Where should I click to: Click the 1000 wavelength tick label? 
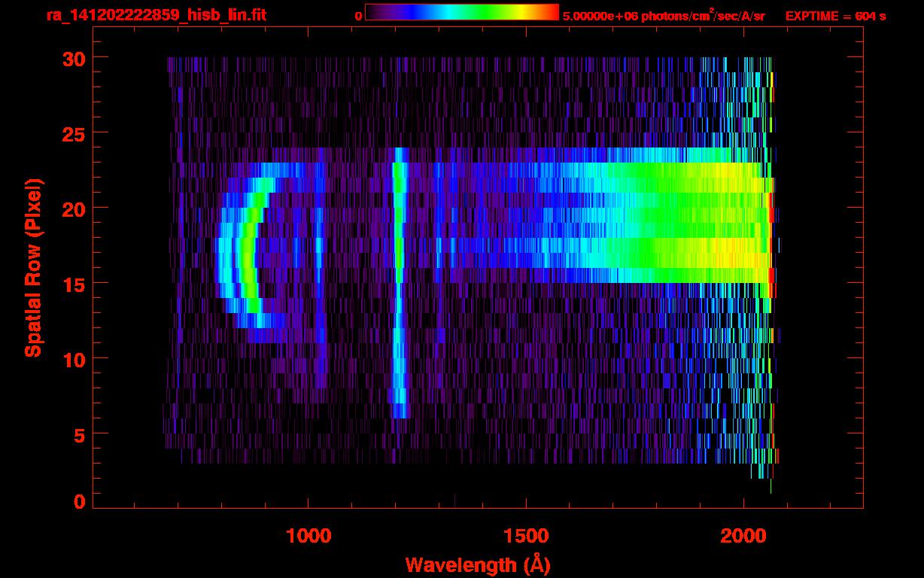309,535
